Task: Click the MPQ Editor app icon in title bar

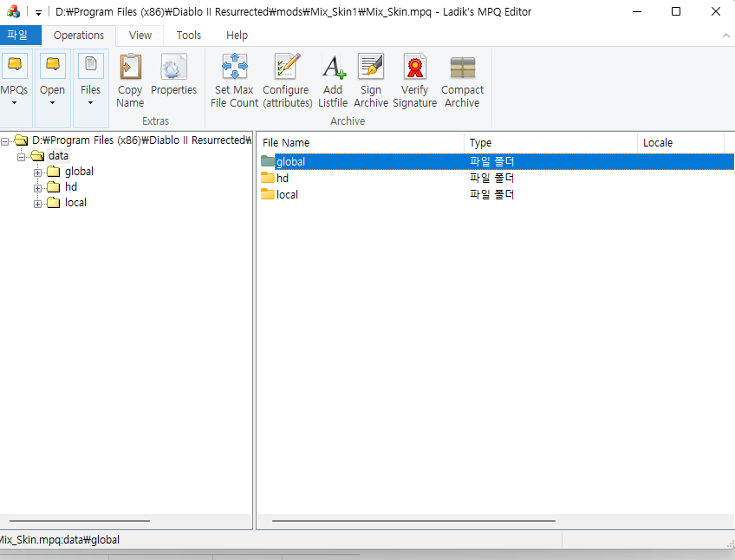Action: [13, 11]
